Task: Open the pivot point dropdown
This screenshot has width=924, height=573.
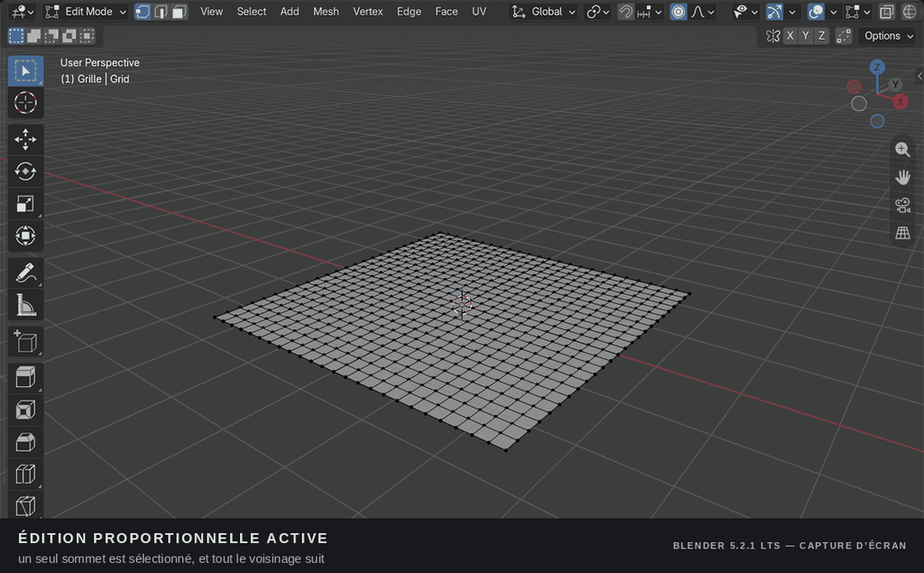Action: coord(597,12)
